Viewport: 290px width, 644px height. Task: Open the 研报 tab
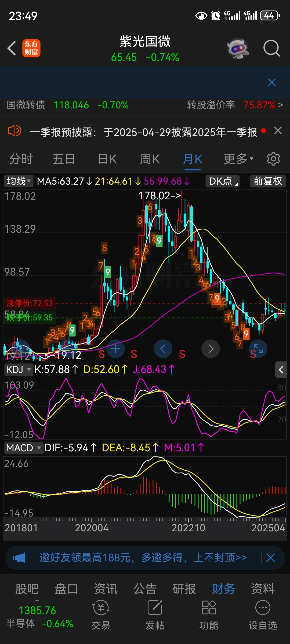click(184, 589)
